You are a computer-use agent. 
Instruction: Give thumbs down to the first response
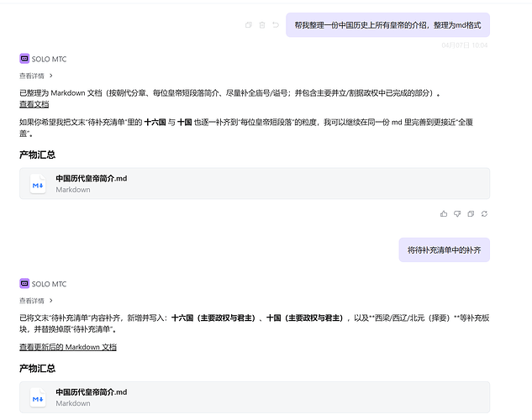tap(457, 213)
